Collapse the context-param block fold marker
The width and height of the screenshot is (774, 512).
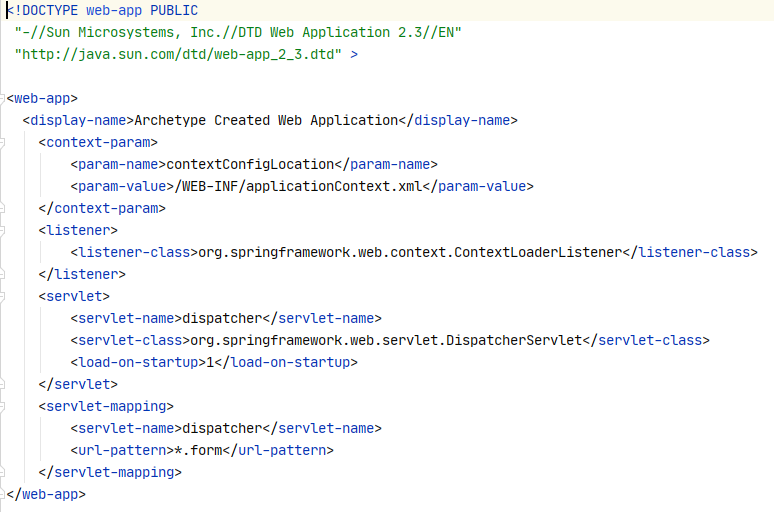click(x=2, y=142)
